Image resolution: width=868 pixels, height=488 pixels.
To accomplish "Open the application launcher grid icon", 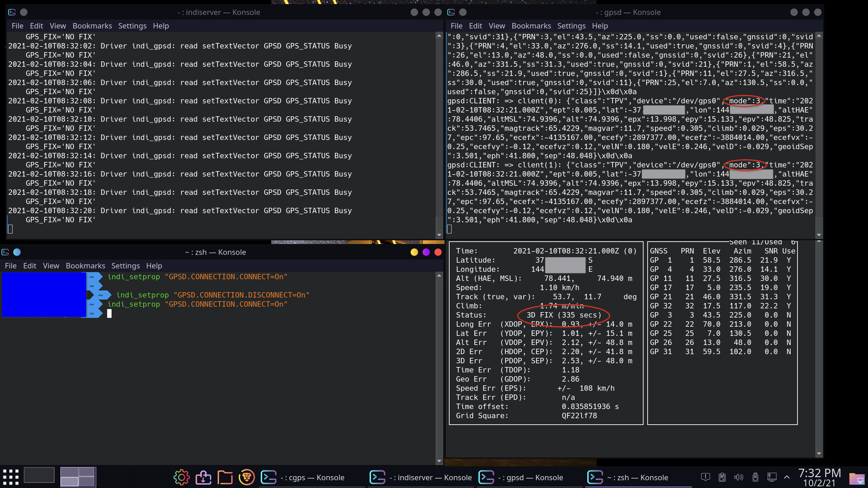I will click(11, 476).
